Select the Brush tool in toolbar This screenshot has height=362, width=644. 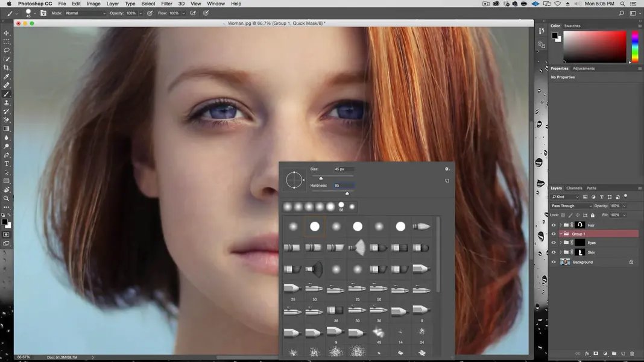click(7, 94)
